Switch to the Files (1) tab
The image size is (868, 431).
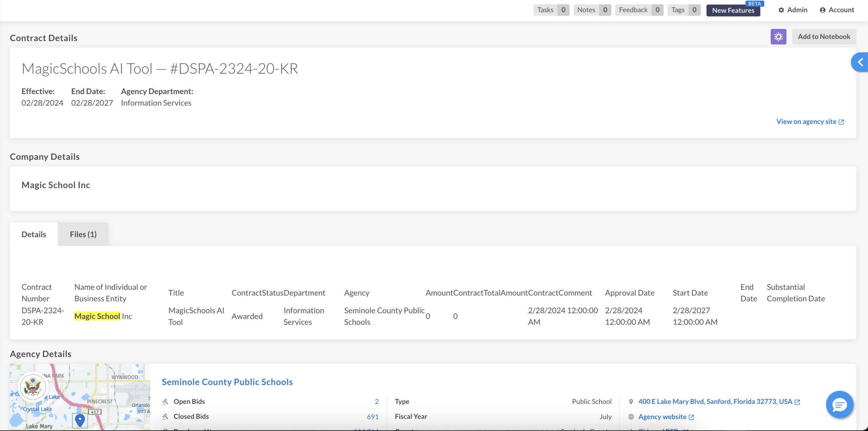(x=83, y=235)
